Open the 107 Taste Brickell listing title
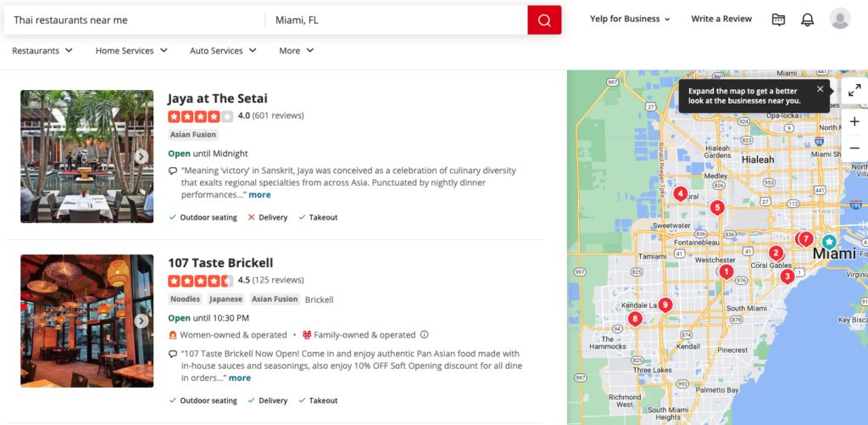This screenshot has height=425, width=868. click(220, 263)
